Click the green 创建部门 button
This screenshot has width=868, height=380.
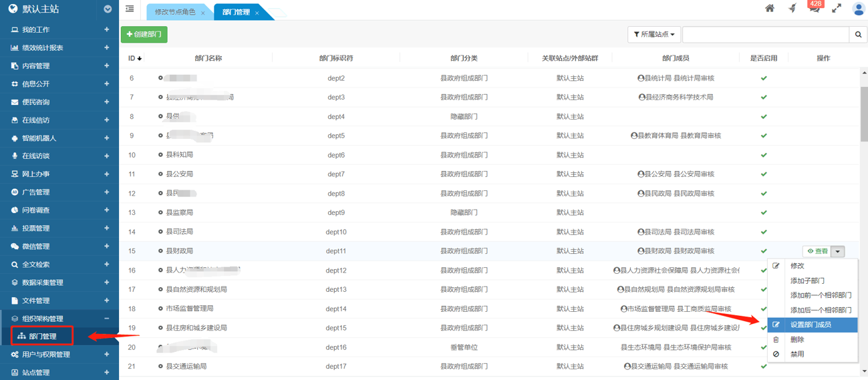(144, 35)
